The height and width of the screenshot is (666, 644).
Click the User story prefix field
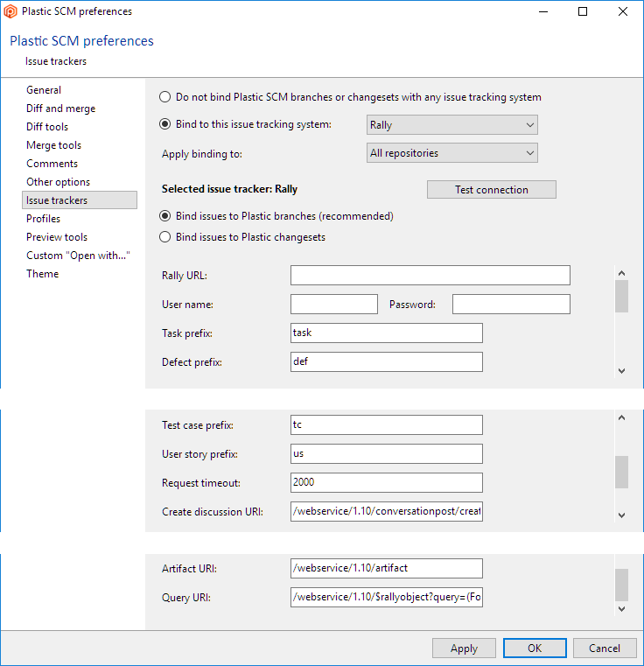pyautogui.click(x=387, y=453)
